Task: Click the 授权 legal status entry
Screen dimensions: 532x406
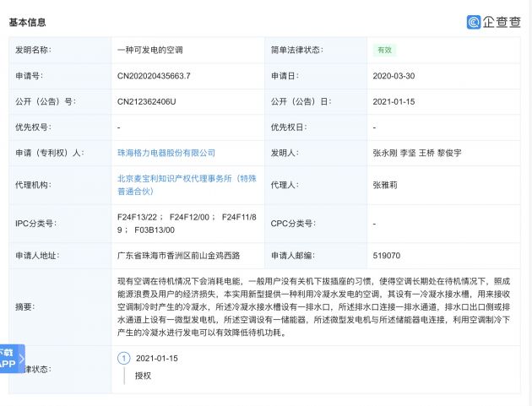Action: (x=143, y=376)
